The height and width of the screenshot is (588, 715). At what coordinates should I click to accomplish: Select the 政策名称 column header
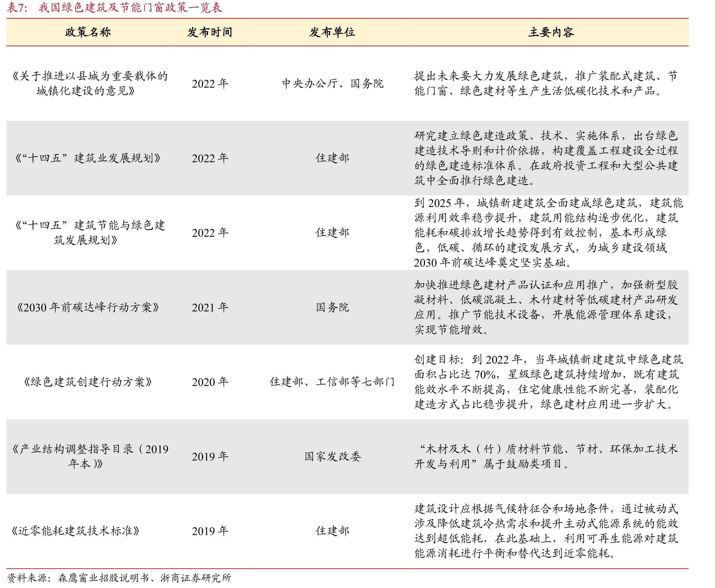tap(88, 32)
